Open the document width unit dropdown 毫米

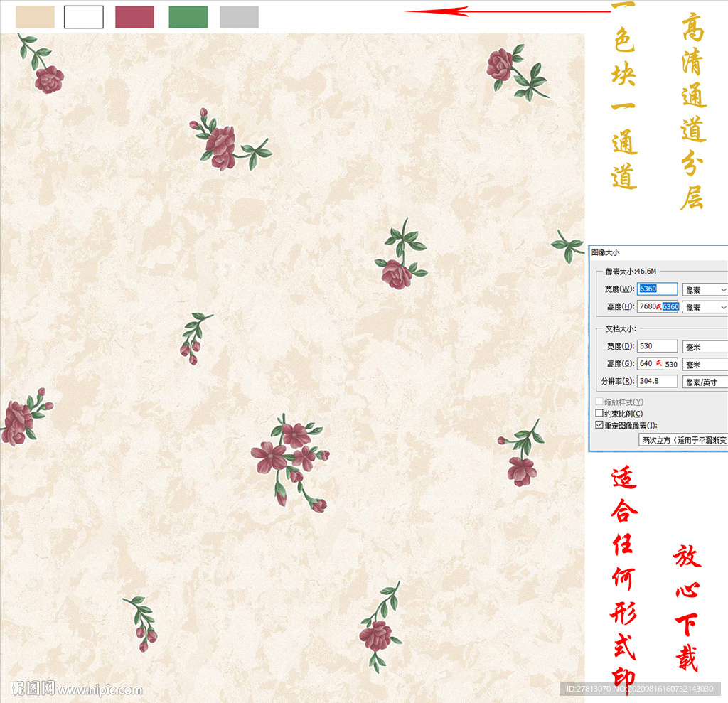pos(705,347)
